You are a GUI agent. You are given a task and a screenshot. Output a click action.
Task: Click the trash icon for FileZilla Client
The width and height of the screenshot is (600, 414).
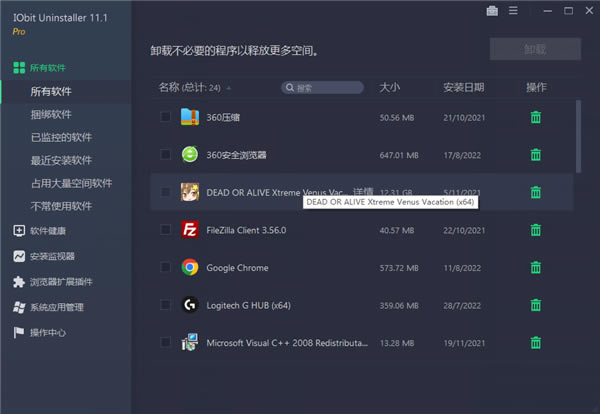point(536,230)
